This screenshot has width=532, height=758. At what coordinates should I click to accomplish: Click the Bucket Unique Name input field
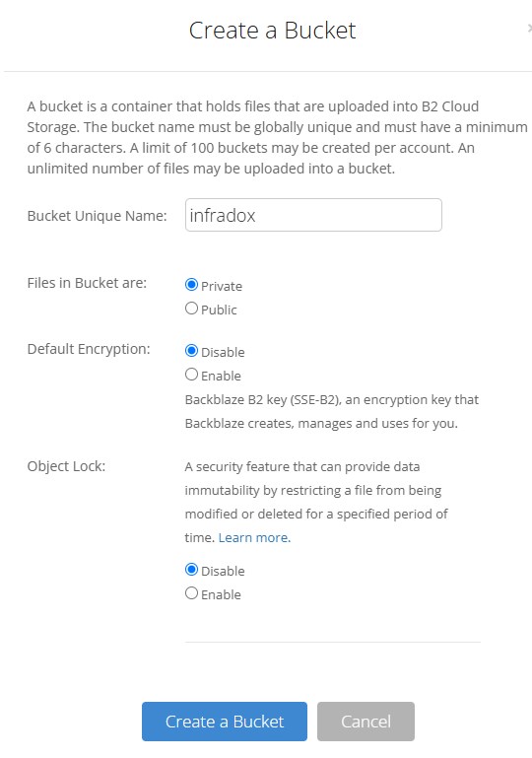[x=313, y=215]
